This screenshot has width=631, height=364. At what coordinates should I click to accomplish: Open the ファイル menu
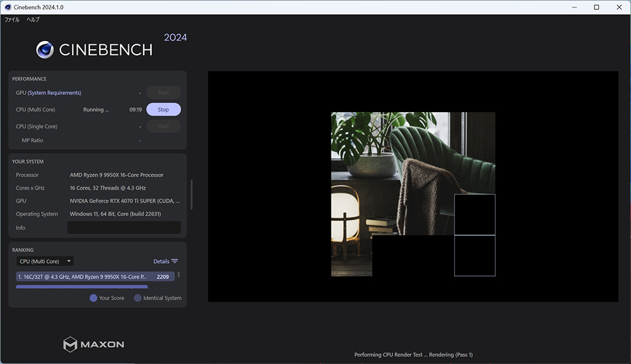[12, 19]
